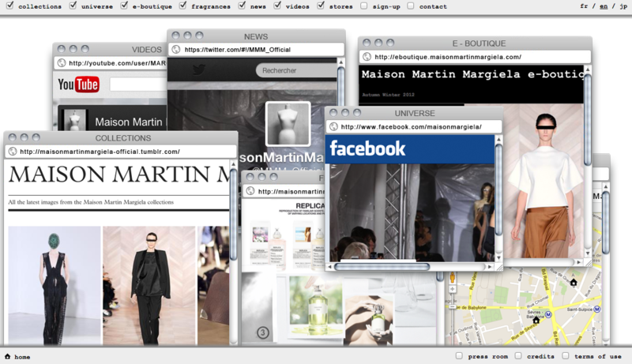Click the facebook logo in Universe window

coord(367,148)
